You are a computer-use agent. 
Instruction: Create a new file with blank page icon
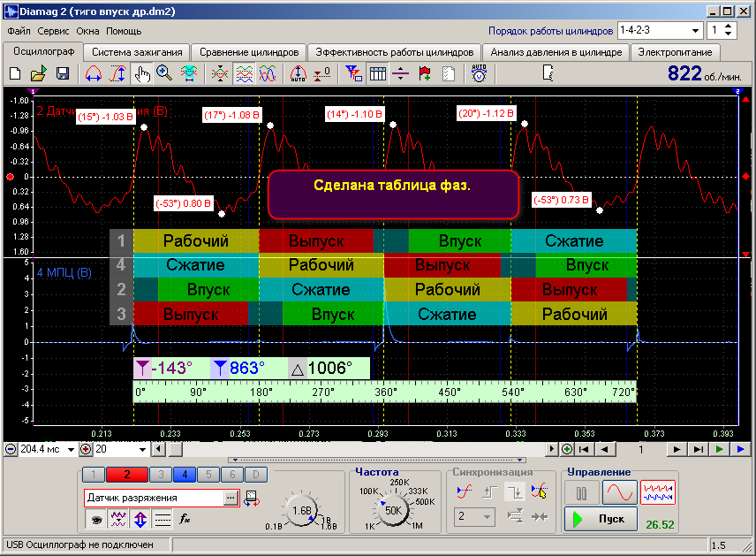[x=15, y=74]
